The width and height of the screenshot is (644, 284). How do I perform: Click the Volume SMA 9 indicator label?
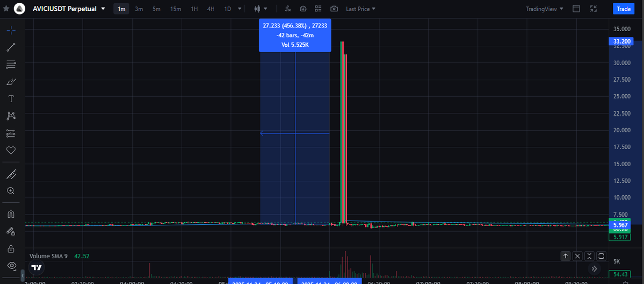pos(48,256)
